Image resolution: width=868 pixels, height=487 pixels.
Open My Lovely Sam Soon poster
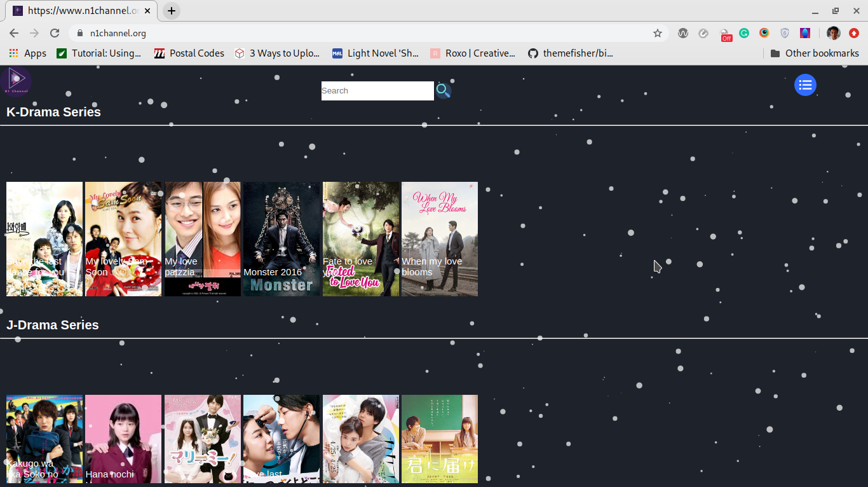click(123, 239)
